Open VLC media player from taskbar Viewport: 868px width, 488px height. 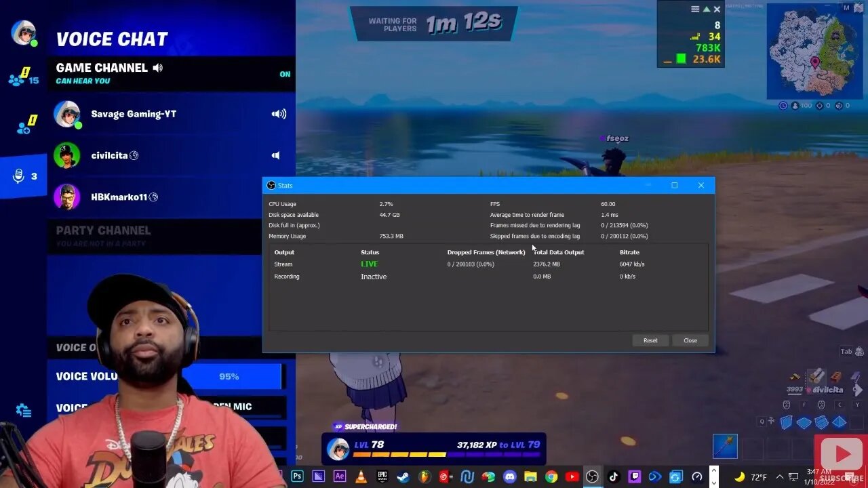[x=361, y=476]
